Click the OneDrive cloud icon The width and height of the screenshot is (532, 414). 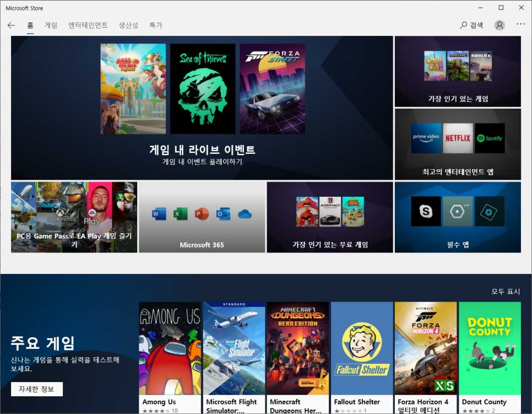(x=245, y=214)
